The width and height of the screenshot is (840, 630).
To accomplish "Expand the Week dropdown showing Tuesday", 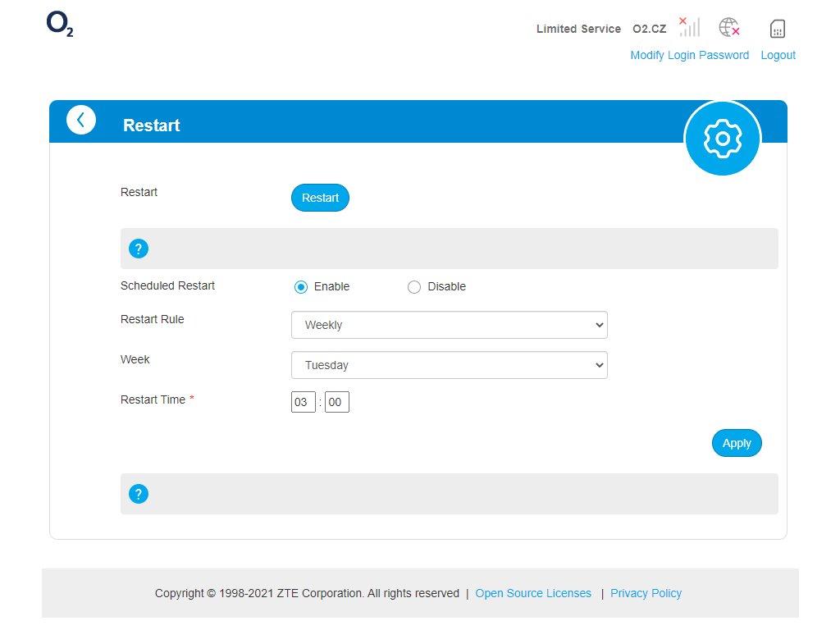I will click(x=449, y=365).
